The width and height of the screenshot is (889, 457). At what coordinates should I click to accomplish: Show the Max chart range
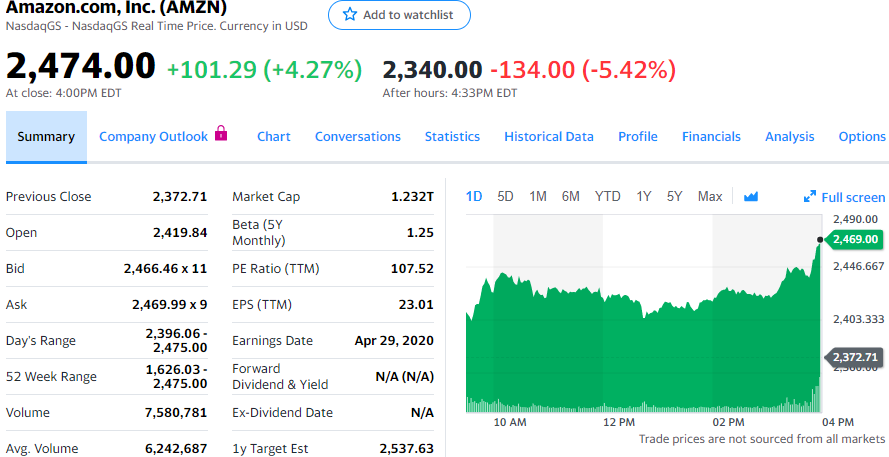(x=710, y=197)
